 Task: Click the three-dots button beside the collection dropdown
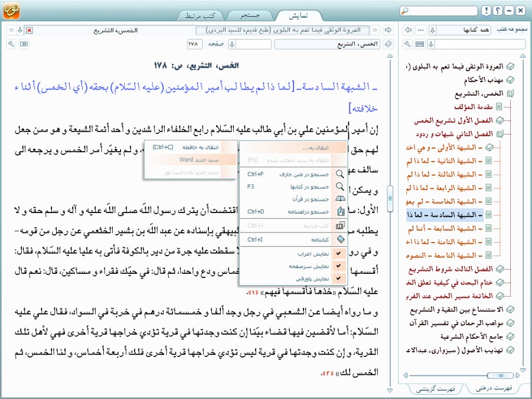click(x=421, y=30)
